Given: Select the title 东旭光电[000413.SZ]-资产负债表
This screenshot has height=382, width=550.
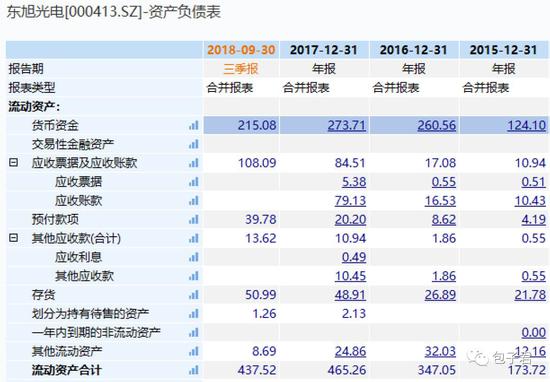Looking at the screenshot, I should tap(113, 12).
